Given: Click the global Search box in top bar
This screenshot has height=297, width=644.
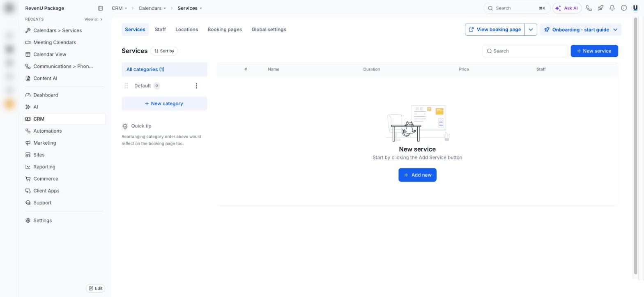Looking at the screenshot, I should click(517, 8).
